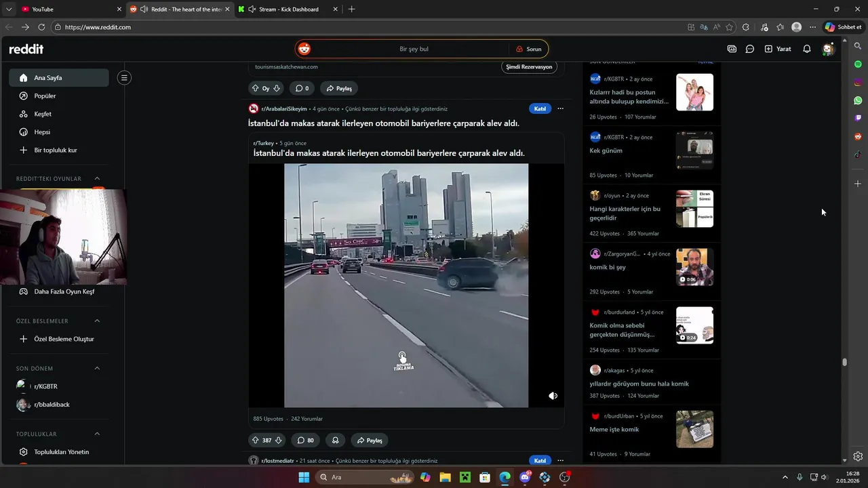
Task: Switch to the Stream - Kick Dashboard tab
Action: pos(288,9)
